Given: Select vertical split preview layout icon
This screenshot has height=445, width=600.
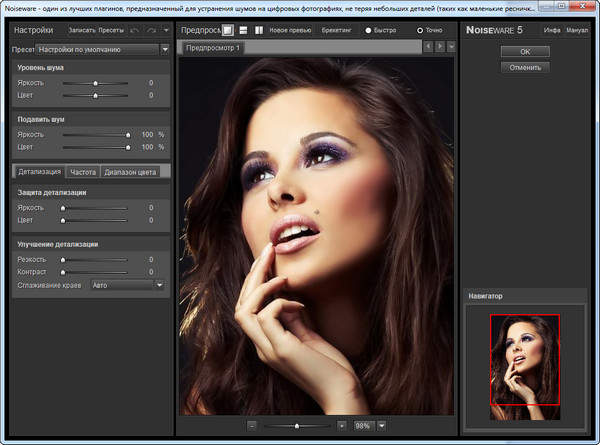Looking at the screenshot, I should tap(258, 30).
